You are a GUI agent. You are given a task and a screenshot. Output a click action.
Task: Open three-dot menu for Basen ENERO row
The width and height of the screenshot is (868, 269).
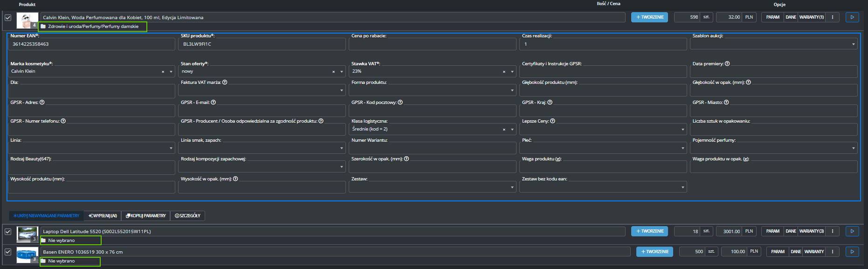[x=833, y=252]
